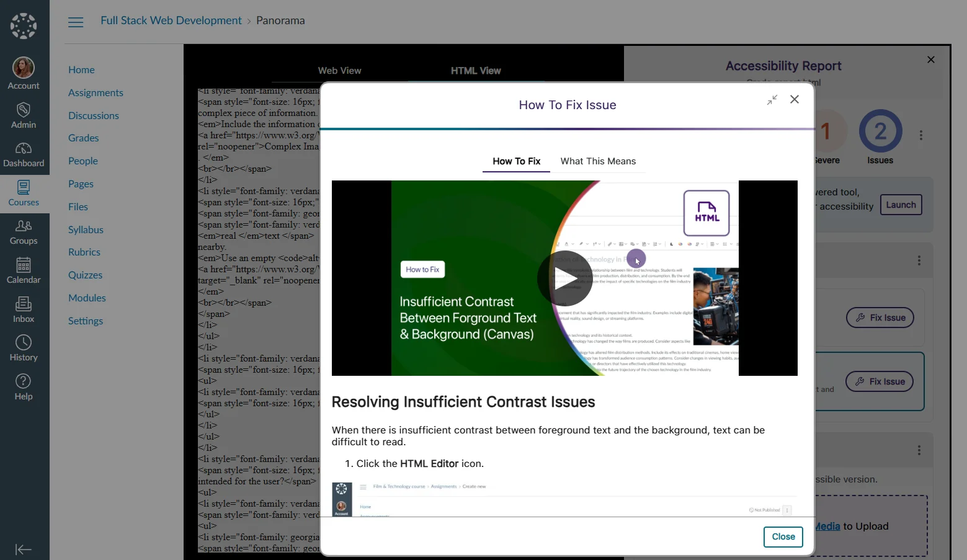Open options menu beside Issues count
The image size is (967, 560).
tap(921, 135)
